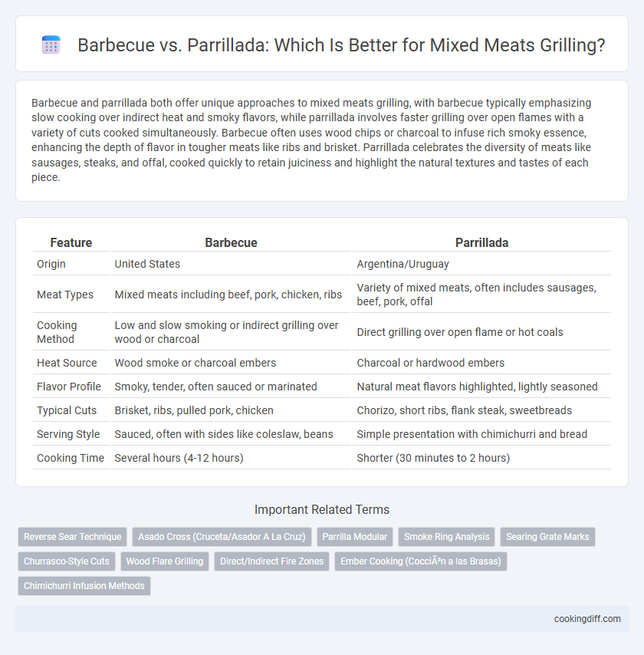Open the Churrasco-Style Cuts tag
The height and width of the screenshot is (655, 644).
(x=67, y=561)
